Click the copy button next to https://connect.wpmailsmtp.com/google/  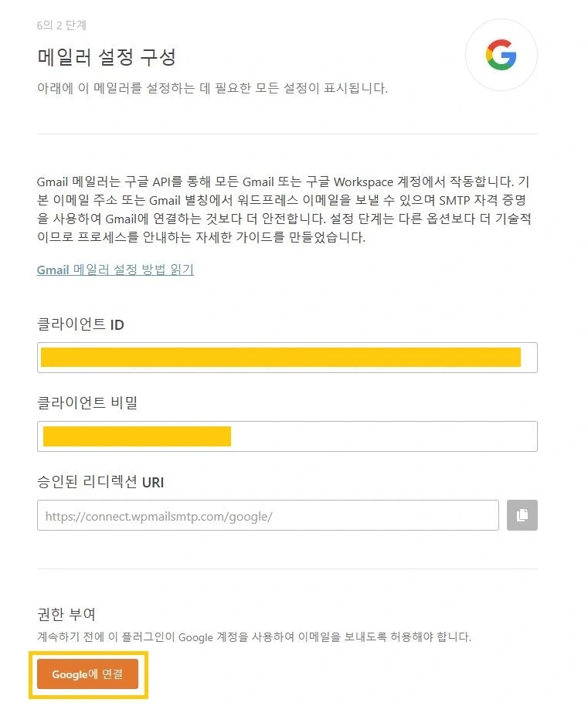[522, 515]
